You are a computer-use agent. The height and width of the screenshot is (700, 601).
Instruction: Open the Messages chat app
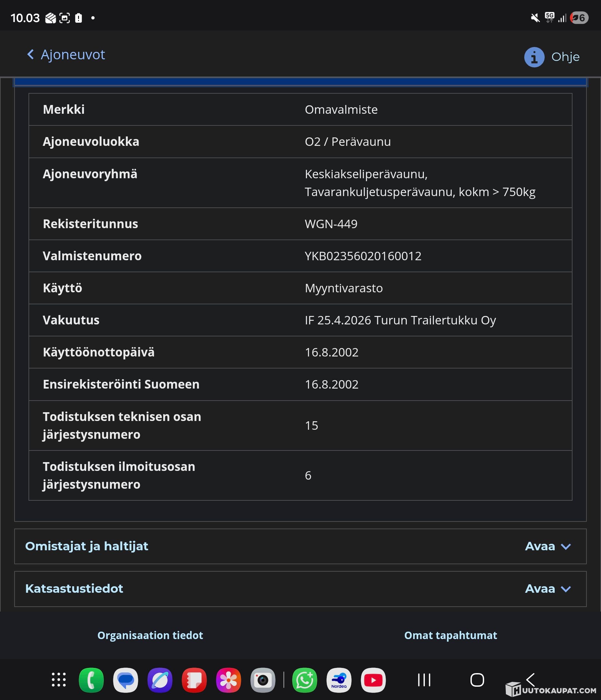point(126,680)
